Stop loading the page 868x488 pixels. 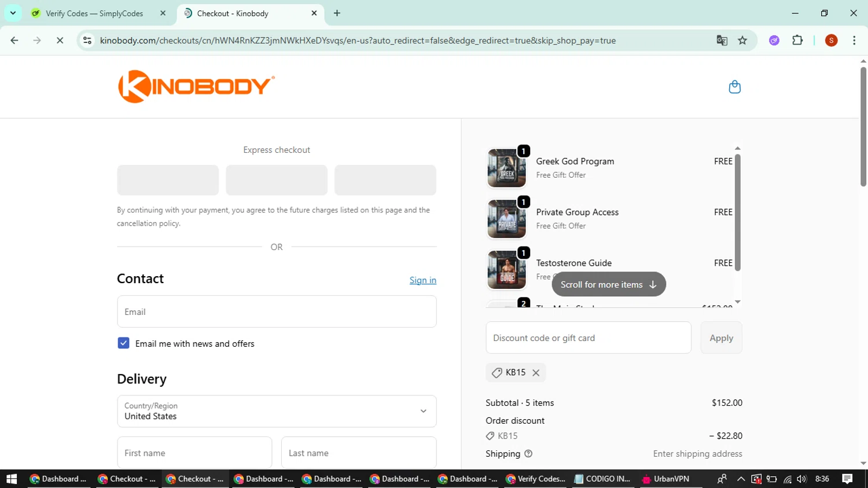pyautogui.click(x=60, y=41)
